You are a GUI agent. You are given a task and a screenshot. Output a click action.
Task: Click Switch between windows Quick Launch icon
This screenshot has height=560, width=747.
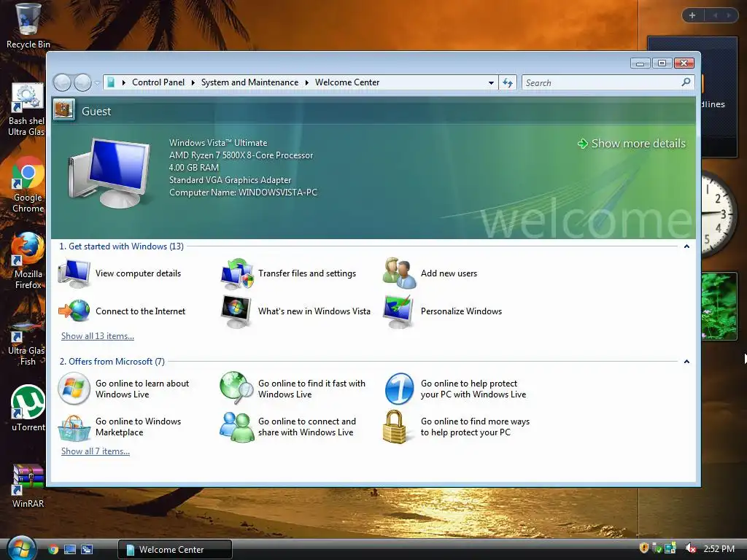87,550
